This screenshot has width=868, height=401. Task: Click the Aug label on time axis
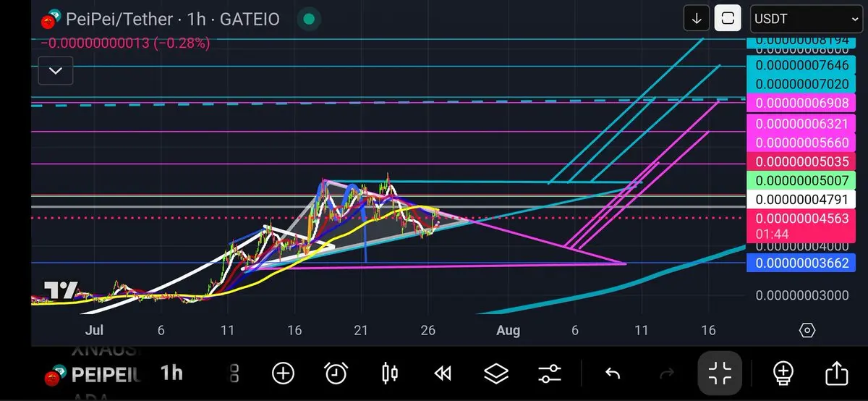[x=509, y=330]
